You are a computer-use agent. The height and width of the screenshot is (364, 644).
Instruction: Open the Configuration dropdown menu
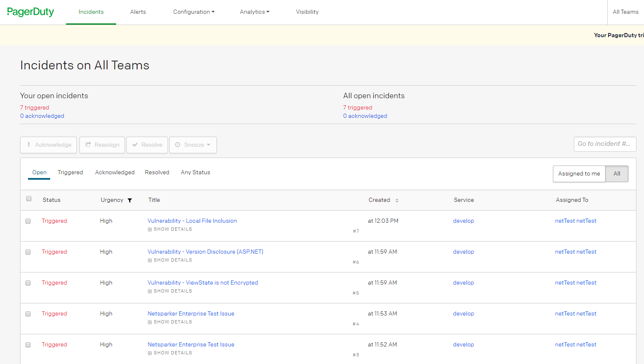193,12
